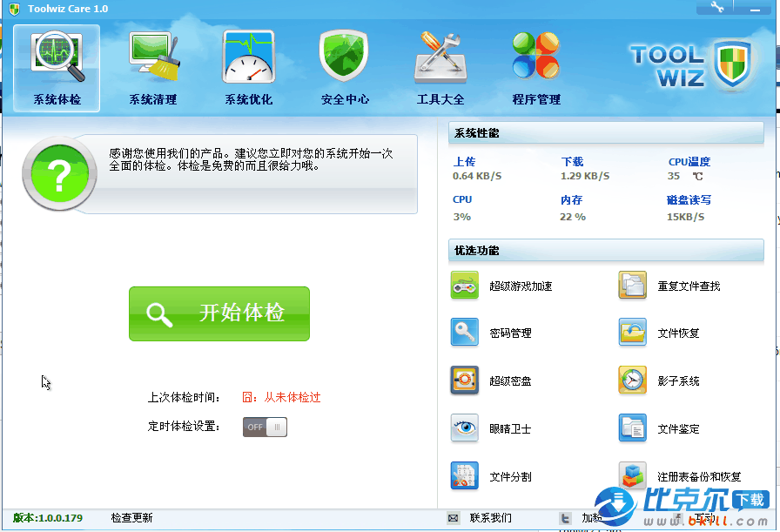The width and height of the screenshot is (780, 532).
Task: Open the 眼睛卫士 eye guard icon
Action: 465,428
